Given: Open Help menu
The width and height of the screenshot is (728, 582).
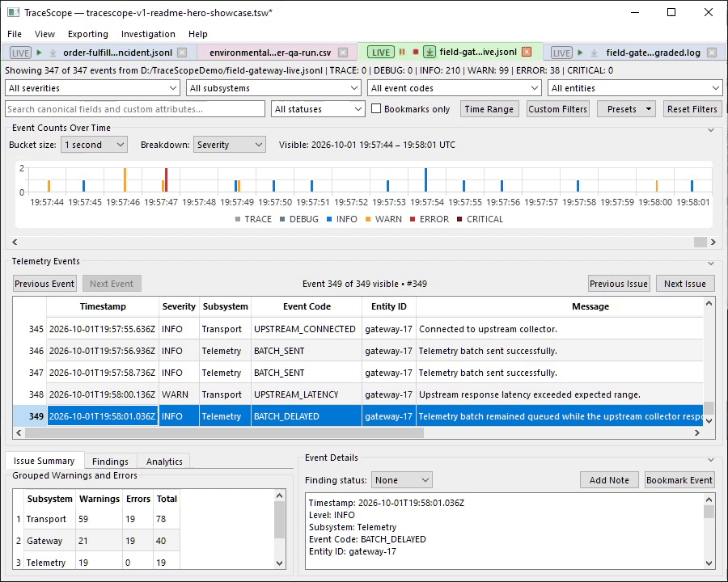Looking at the screenshot, I should [x=198, y=34].
